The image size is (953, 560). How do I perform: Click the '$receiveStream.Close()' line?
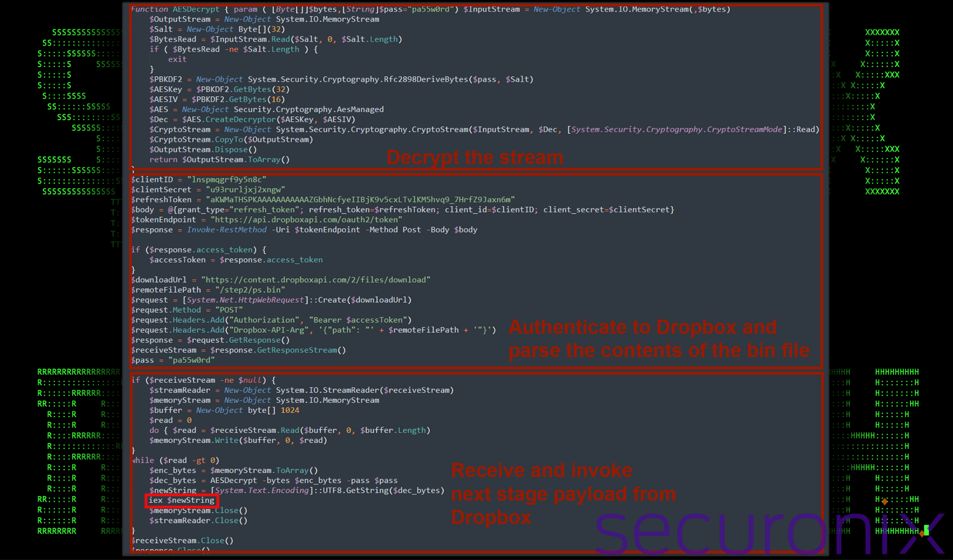(182, 540)
